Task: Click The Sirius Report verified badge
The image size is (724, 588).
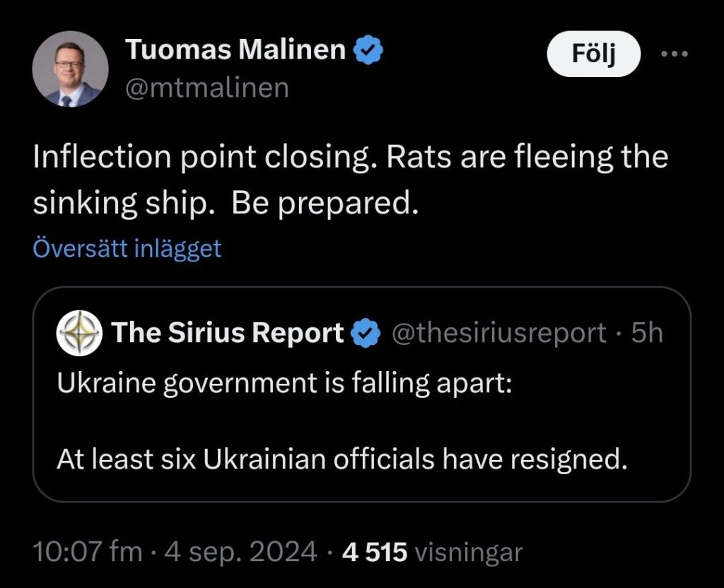Action: click(x=366, y=332)
